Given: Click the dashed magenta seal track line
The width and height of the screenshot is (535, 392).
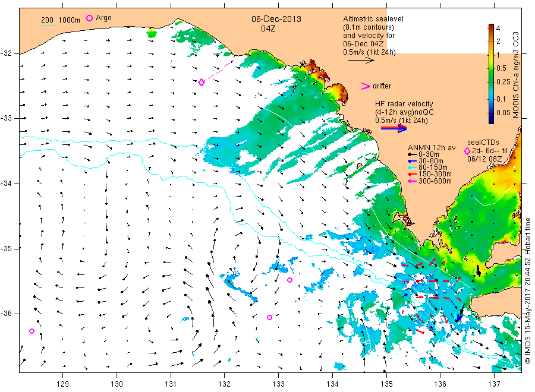Looking at the screenshot, I should coord(218,72).
